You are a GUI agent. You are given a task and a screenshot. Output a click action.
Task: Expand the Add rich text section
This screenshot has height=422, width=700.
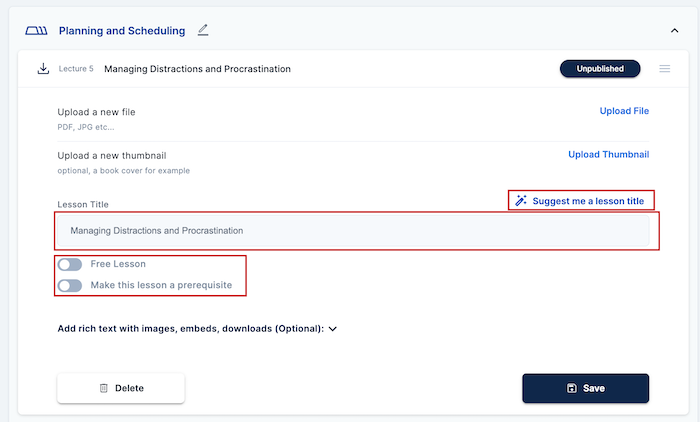[333, 329]
